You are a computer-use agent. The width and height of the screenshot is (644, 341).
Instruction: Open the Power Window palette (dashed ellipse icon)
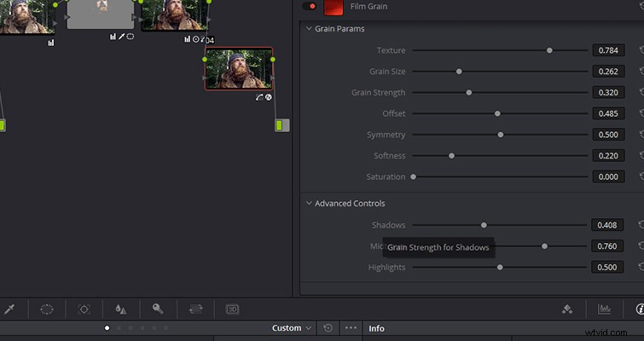pos(47,309)
